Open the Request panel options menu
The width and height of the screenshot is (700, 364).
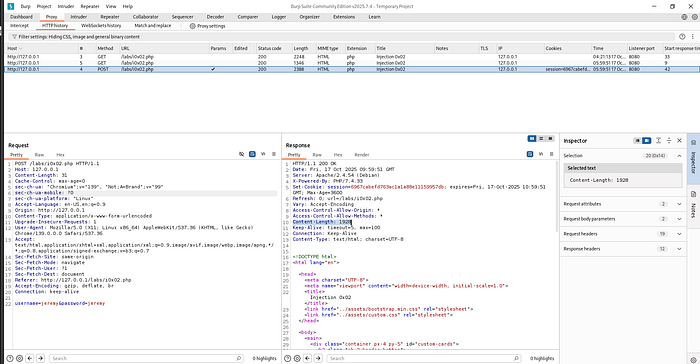click(x=274, y=154)
